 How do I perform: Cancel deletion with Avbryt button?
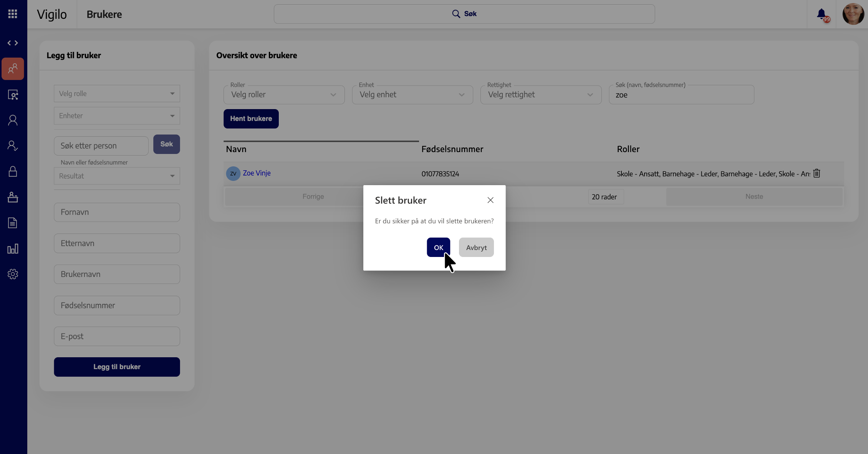pos(476,247)
